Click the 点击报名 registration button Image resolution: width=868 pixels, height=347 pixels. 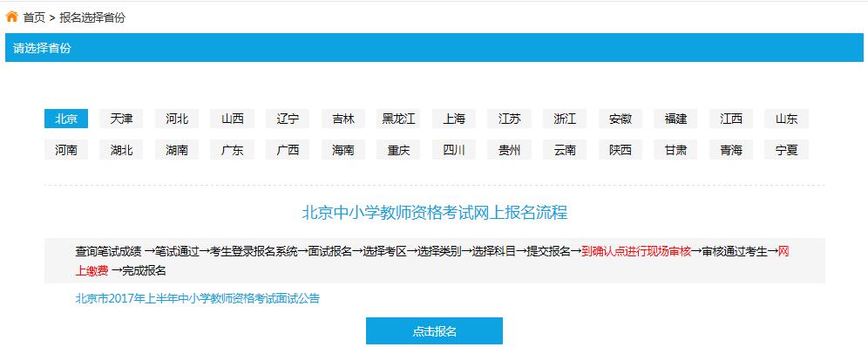(x=434, y=331)
